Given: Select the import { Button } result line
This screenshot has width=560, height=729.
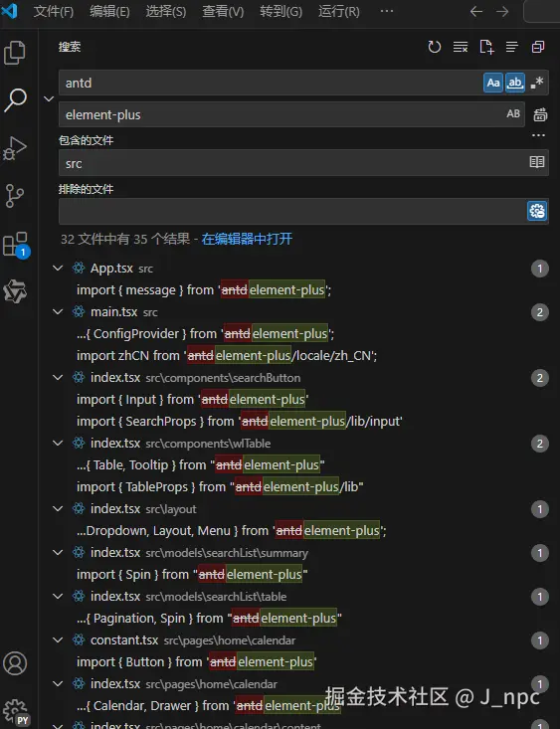Looking at the screenshot, I should (297, 661).
